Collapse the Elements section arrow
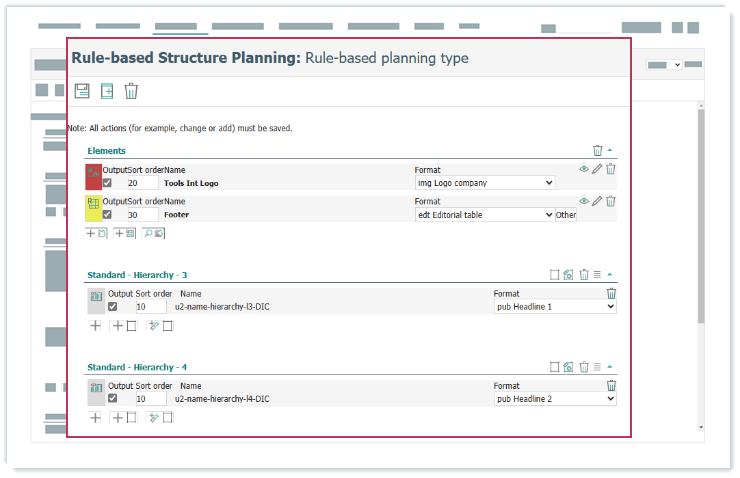740x478 pixels. [x=610, y=151]
